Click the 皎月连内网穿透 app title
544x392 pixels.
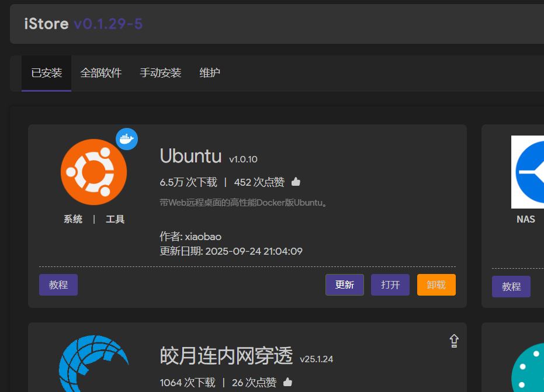226,355
